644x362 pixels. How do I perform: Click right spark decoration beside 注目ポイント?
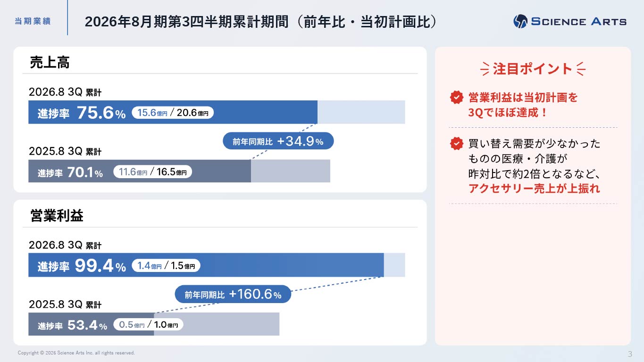click(x=581, y=69)
